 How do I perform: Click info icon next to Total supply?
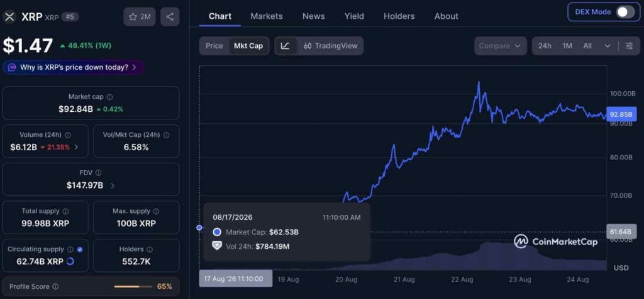(65, 211)
